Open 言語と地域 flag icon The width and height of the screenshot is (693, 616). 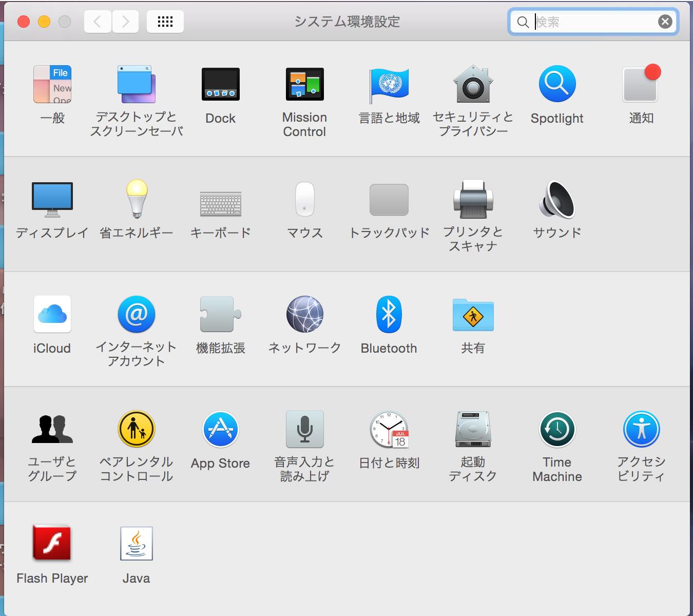pyautogui.click(x=389, y=85)
